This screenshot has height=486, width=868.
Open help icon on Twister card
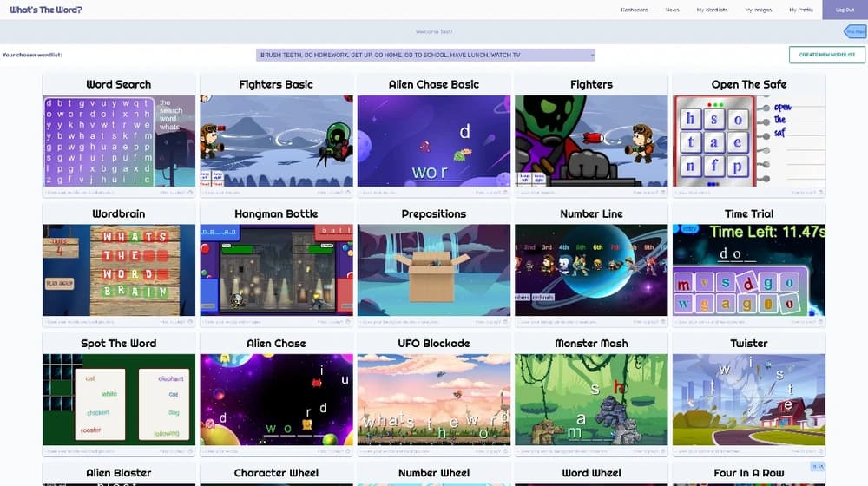tap(820, 451)
